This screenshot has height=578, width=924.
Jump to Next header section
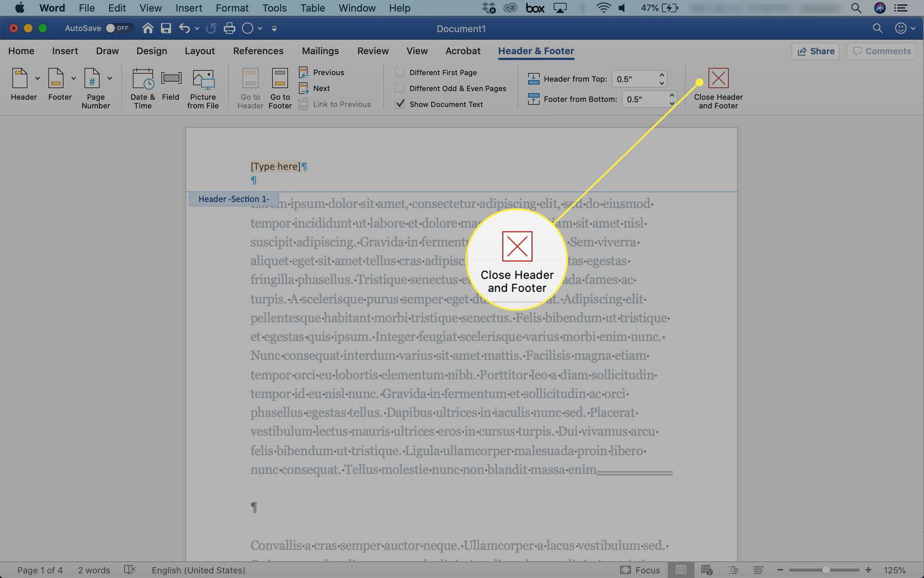[314, 88]
